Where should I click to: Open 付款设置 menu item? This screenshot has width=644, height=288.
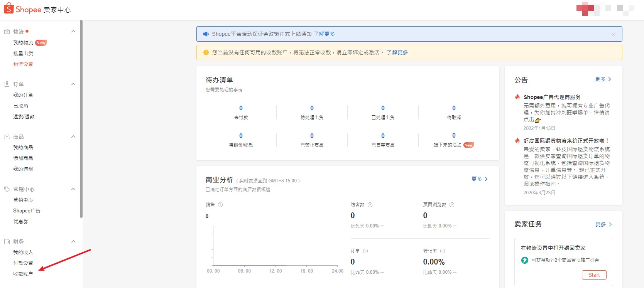click(23, 263)
